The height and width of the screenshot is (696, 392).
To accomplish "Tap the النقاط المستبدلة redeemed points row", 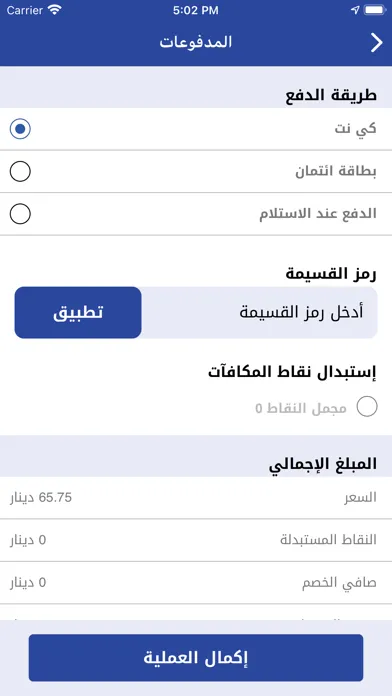I will [x=196, y=540].
